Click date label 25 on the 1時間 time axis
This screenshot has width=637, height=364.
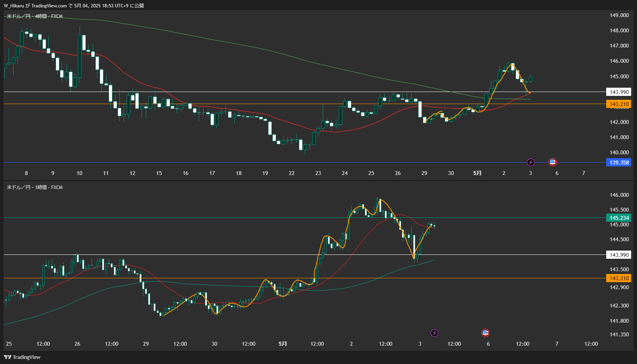9,344
